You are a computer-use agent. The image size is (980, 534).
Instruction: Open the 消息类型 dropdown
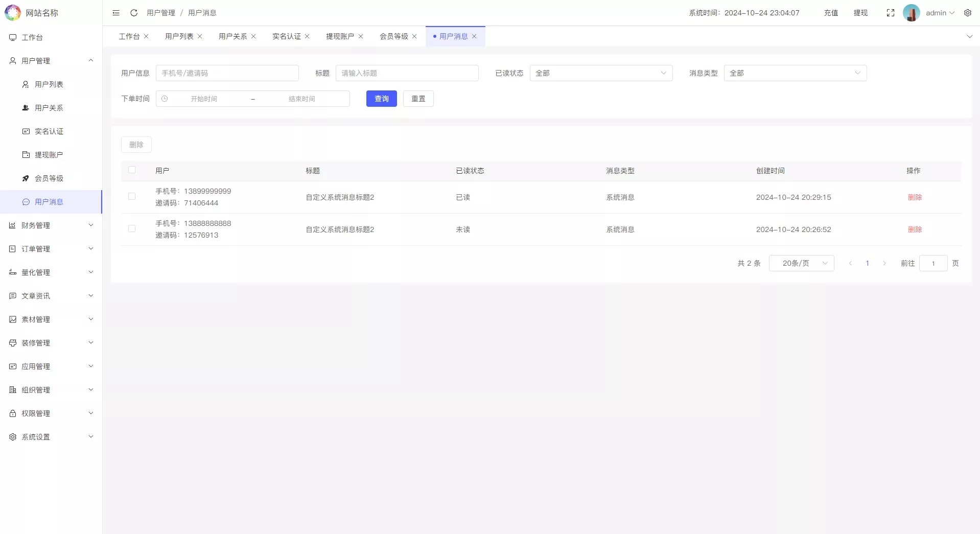pyautogui.click(x=795, y=73)
